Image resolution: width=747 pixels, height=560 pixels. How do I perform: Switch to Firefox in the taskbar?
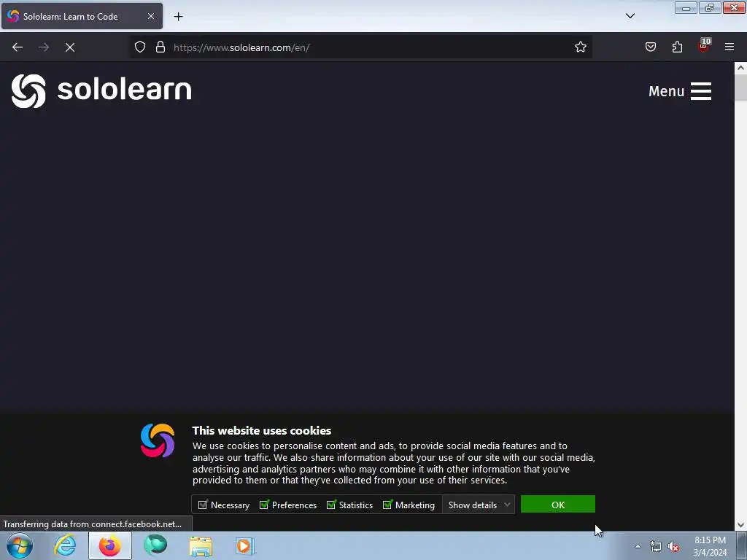coord(110,545)
